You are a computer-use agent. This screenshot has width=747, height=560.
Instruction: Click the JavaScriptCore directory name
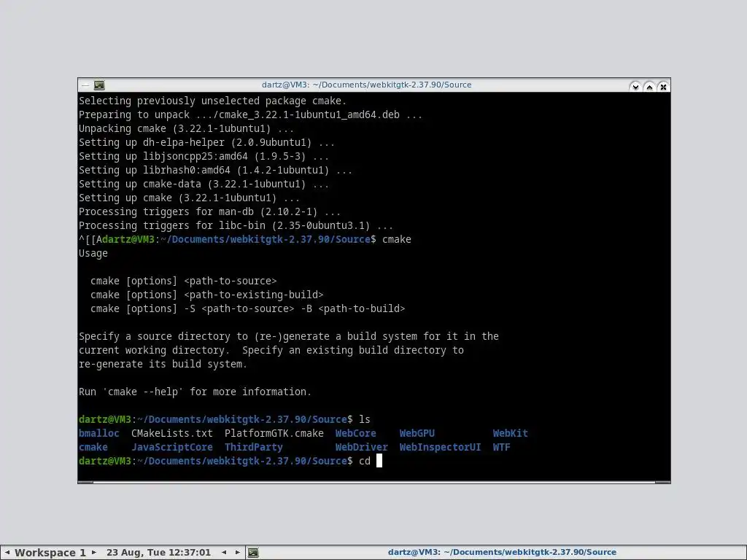click(x=172, y=447)
